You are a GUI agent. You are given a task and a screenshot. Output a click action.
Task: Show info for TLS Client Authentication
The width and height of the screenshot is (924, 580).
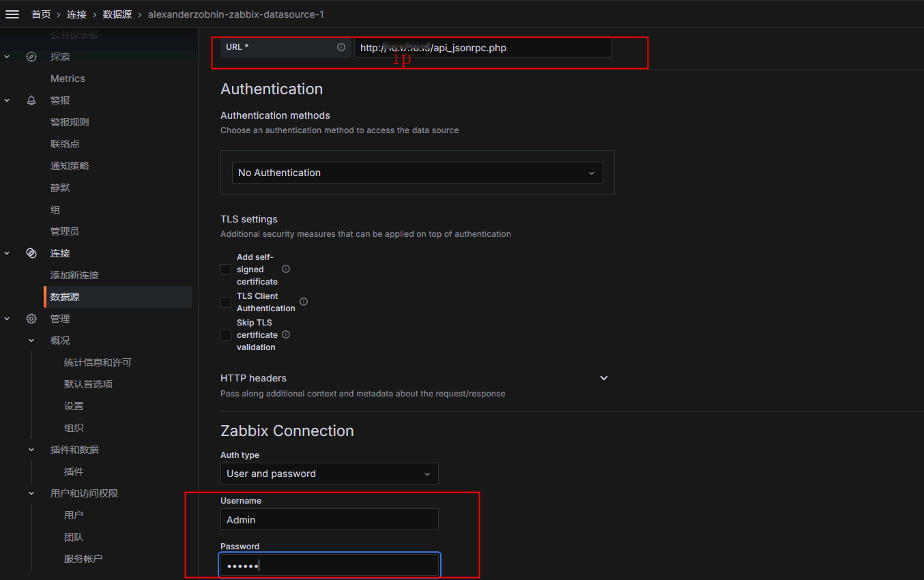click(x=304, y=301)
